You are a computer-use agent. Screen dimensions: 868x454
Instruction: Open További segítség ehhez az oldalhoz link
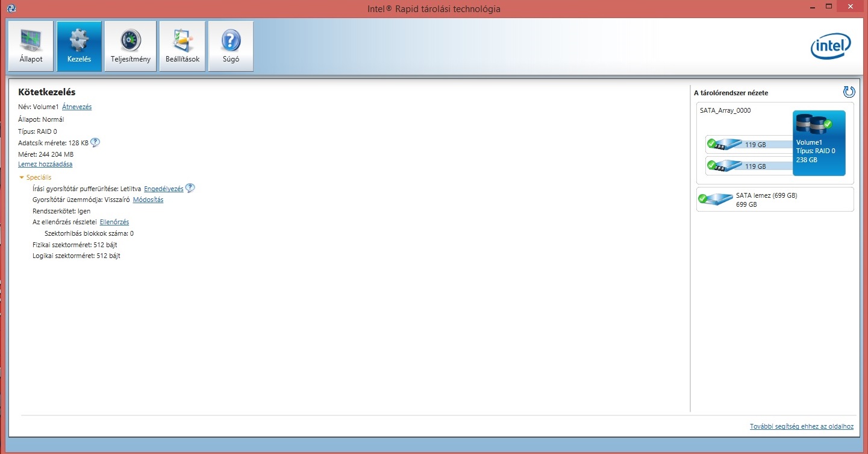(x=801, y=426)
